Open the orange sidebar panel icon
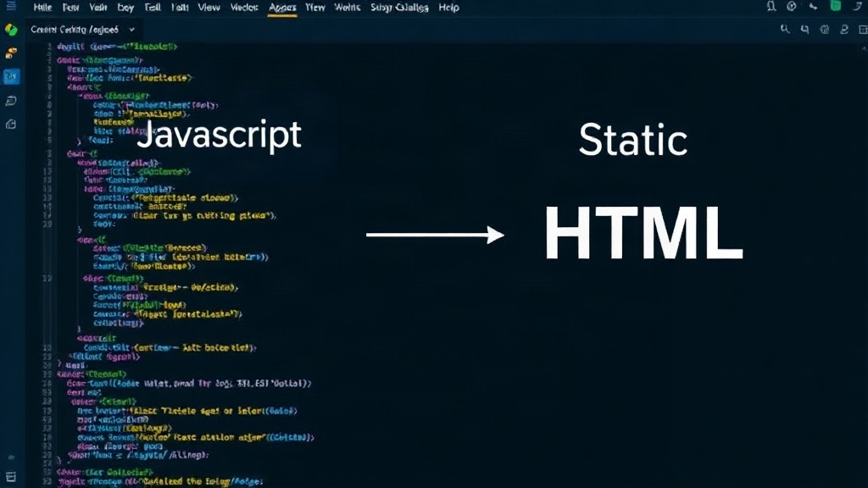The width and height of the screenshot is (868, 488). (x=11, y=53)
